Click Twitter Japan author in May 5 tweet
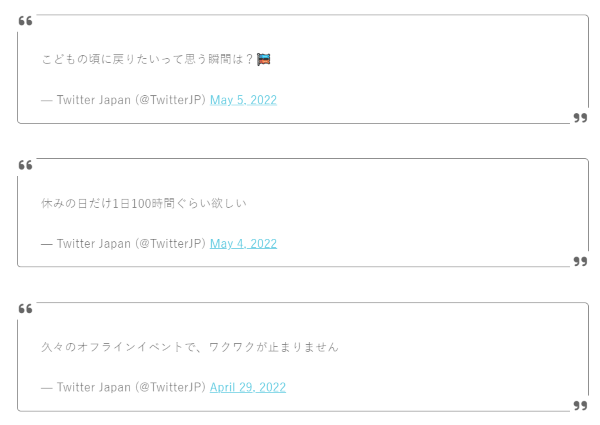Viewport: 600px width, 425px height. (94, 100)
